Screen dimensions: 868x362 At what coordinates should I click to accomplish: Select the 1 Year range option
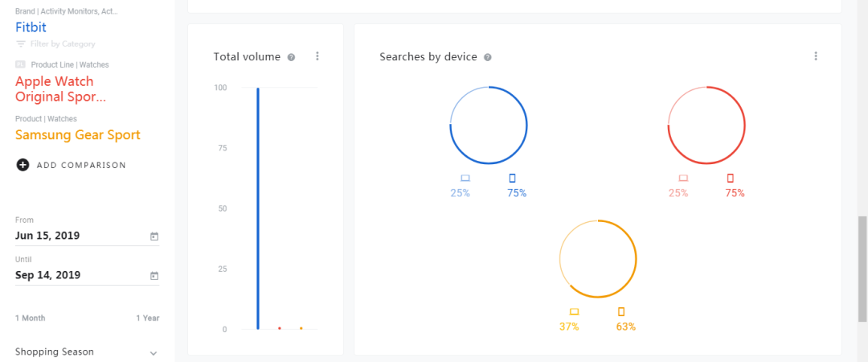point(148,319)
